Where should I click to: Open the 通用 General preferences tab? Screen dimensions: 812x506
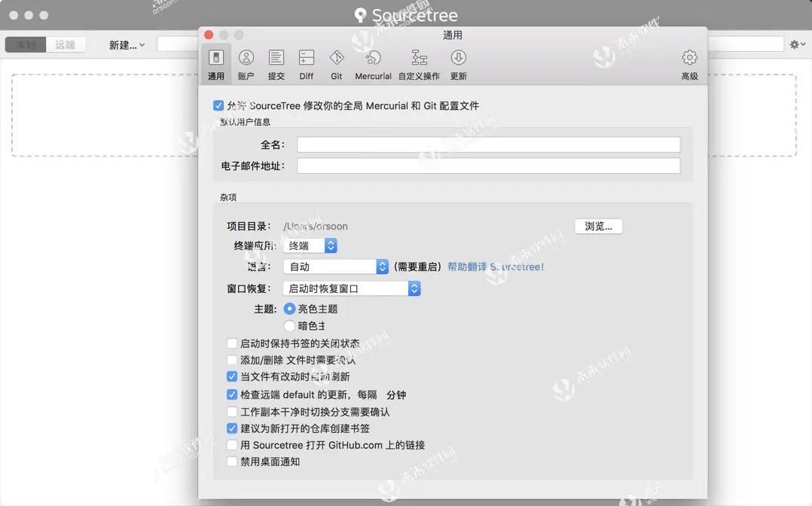[x=216, y=65]
